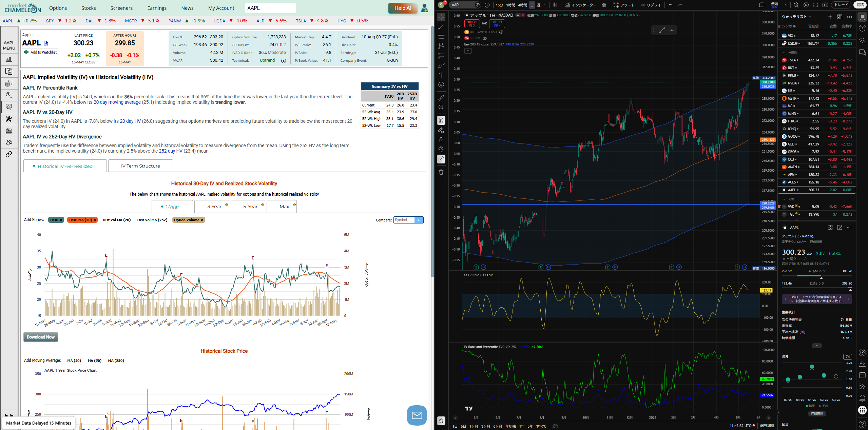This screenshot has height=430, width=868.
Task: Take a chart snapshot with camera icon
Action: (x=825, y=5)
